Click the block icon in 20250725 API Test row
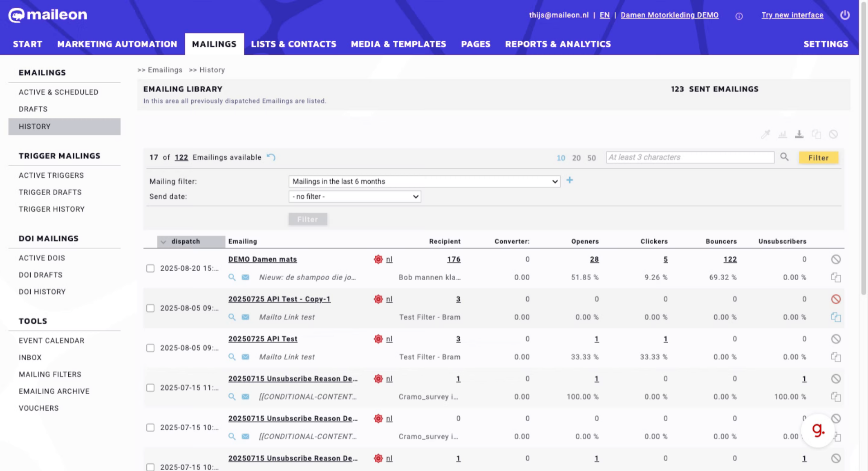868x471 pixels. (x=836, y=339)
